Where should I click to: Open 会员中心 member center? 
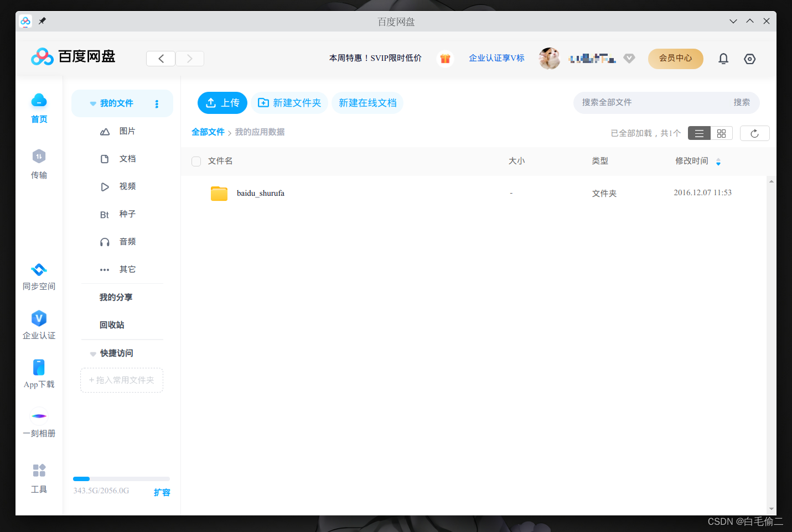click(676, 58)
